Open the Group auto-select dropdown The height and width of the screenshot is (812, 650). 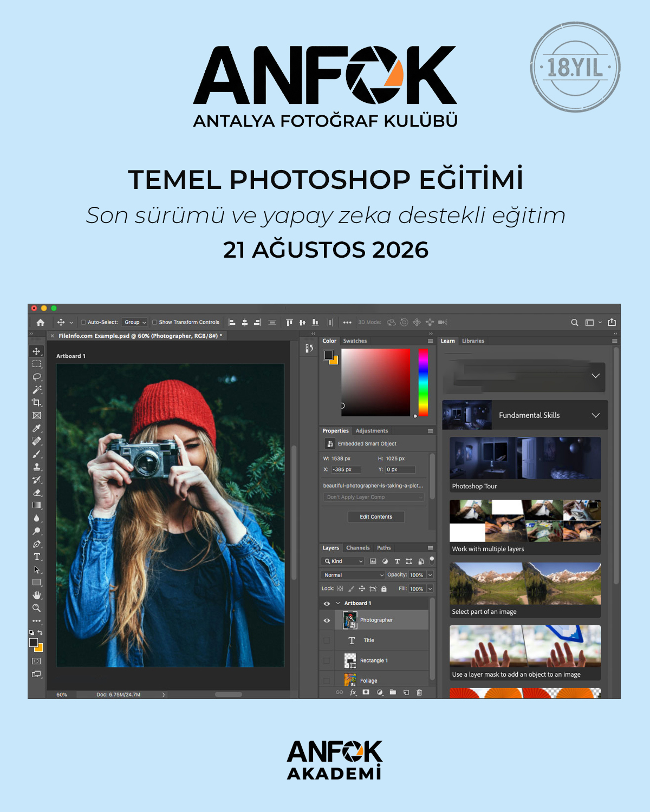(x=134, y=322)
